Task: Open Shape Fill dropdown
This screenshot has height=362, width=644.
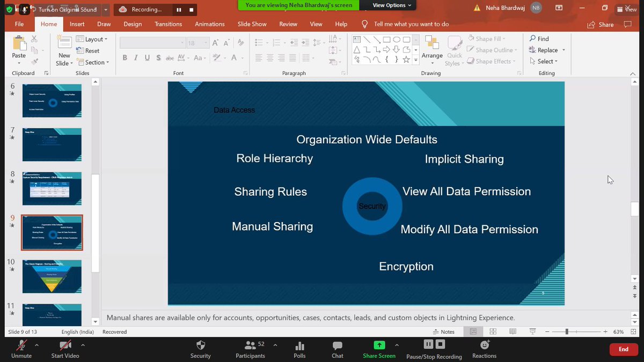Action: 486,39
